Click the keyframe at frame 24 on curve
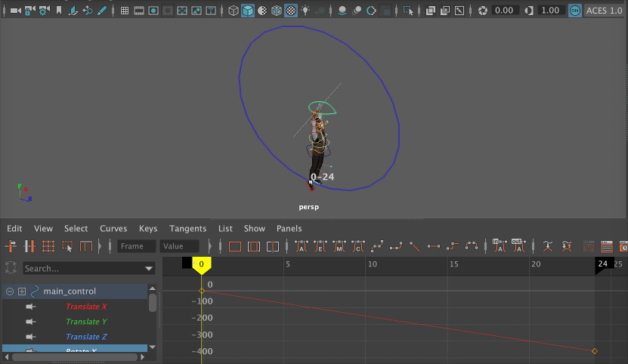Image resolution: width=628 pixels, height=364 pixels. click(x=595, y=350)
